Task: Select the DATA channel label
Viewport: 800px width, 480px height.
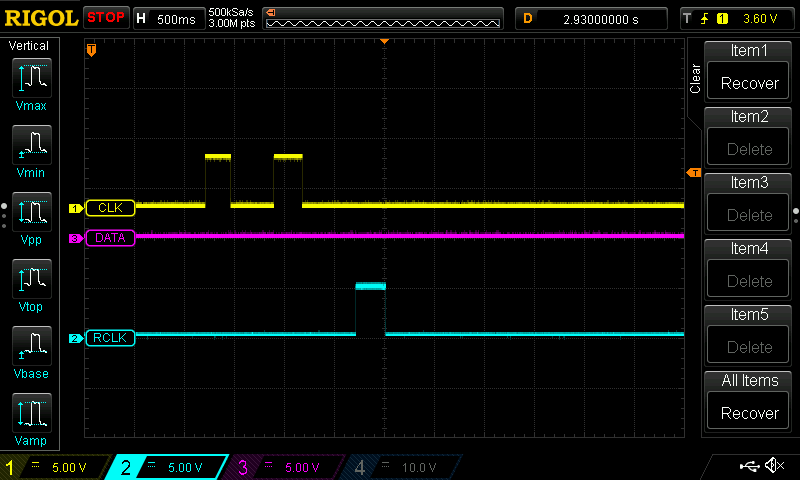Action: pos(110,238)
